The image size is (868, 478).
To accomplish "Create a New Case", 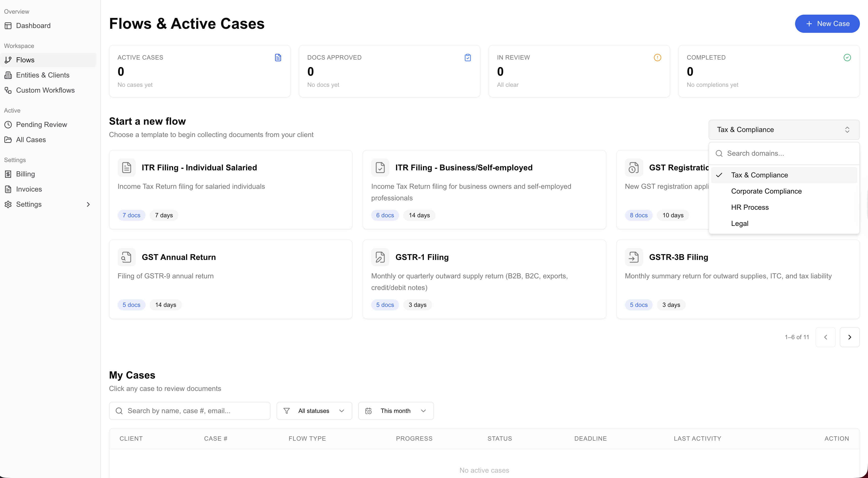I will coord(827,23).
